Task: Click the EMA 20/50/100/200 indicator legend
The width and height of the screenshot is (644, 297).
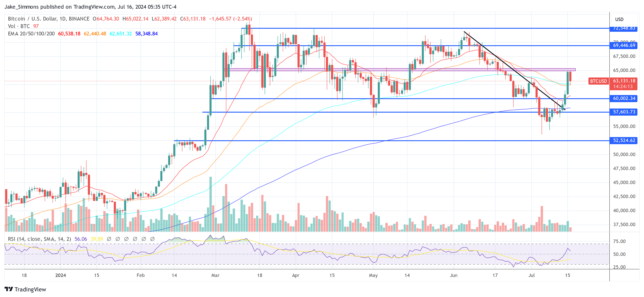Action: (31, 34)
